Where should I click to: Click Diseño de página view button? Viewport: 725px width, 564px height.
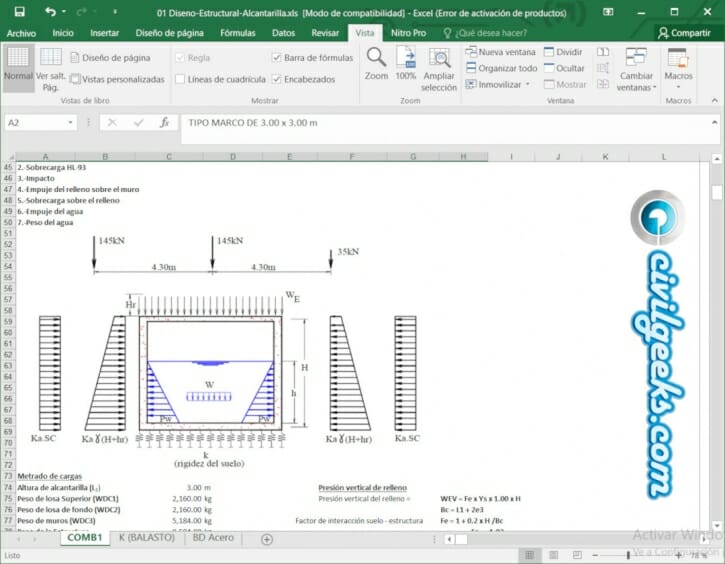coord(111,58)
